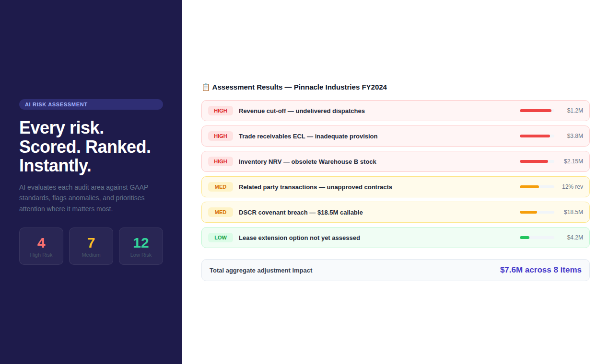Toggle the High Risk count card showing 4

(x=41, y=246)
